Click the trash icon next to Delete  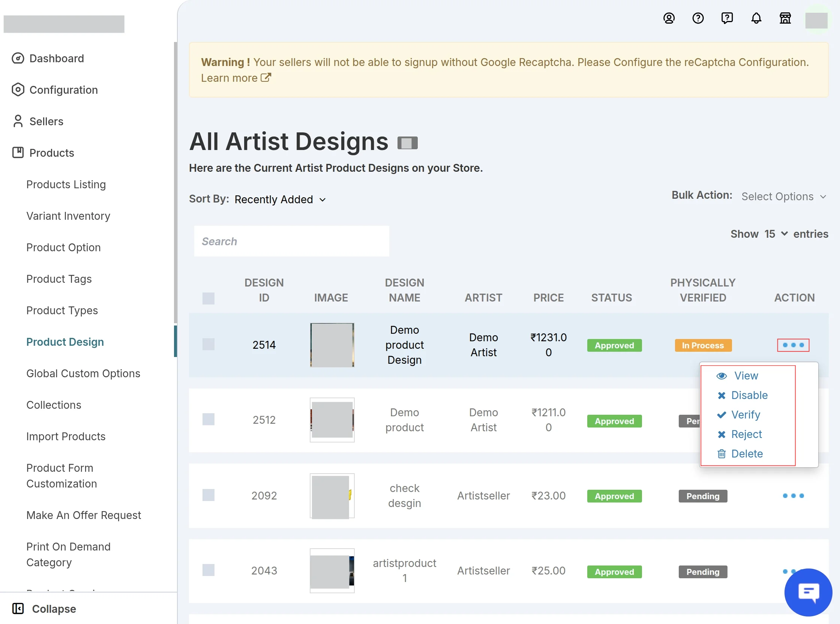(721, 454)
